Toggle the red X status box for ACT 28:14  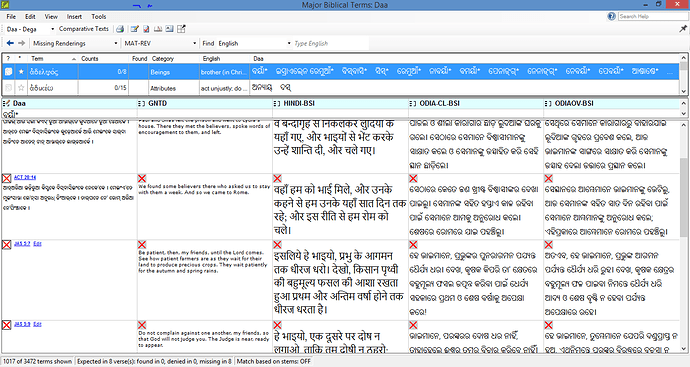(7, 178)
